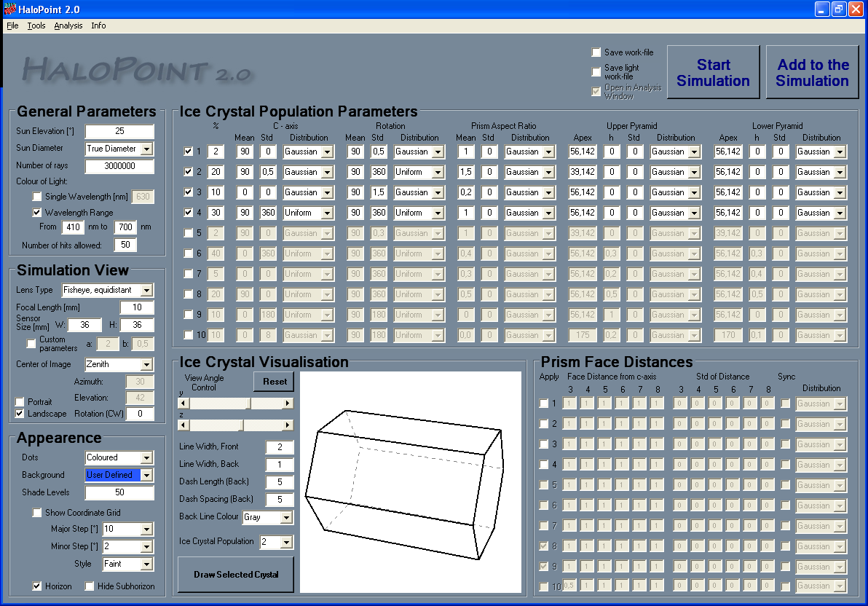The width and height of the screenshot is (868, 606).
Task: Enable Save light work-file checkbox
Action: pyautogui.click(x=596, y=71)
